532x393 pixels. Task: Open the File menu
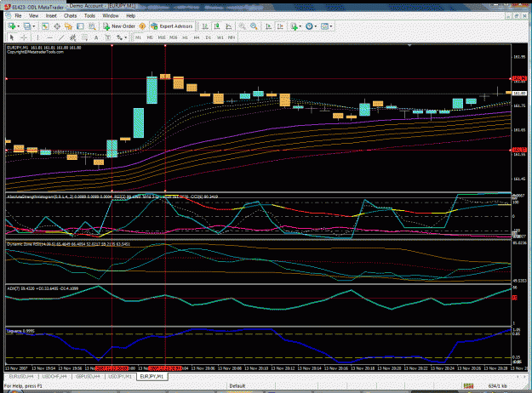18,15
